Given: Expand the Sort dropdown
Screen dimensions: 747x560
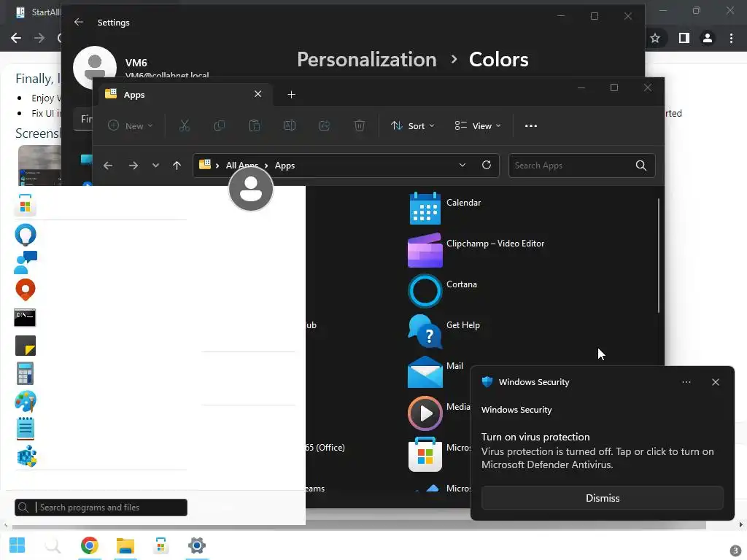Looking at the screenshot, I should [x=413, y=125].
